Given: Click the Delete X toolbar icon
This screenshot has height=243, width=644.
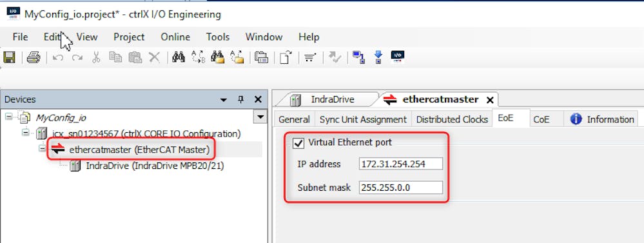Looking at the screenshot, I should 154,57.
